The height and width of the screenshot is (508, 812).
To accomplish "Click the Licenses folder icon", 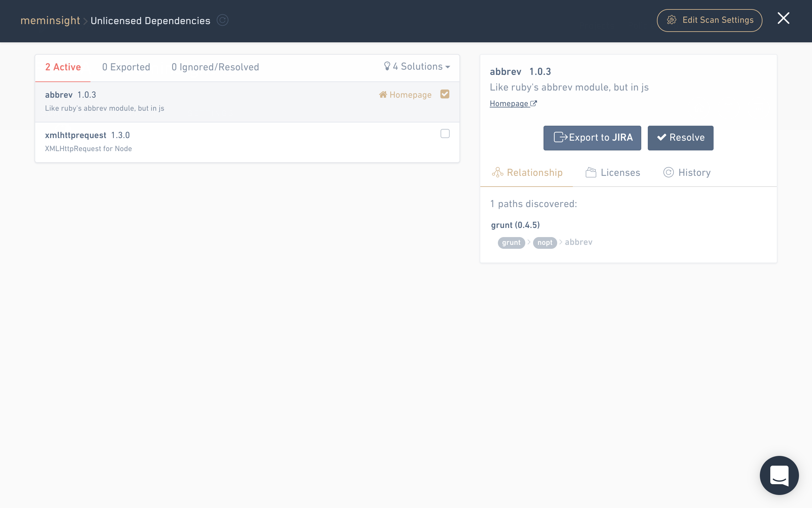I will click(x=590, y=172).
